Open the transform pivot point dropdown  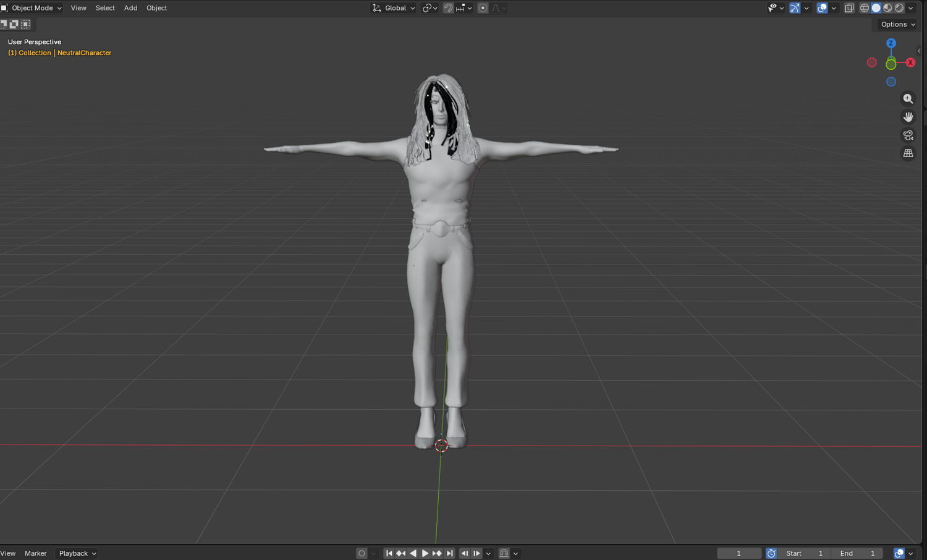(430, 8)
